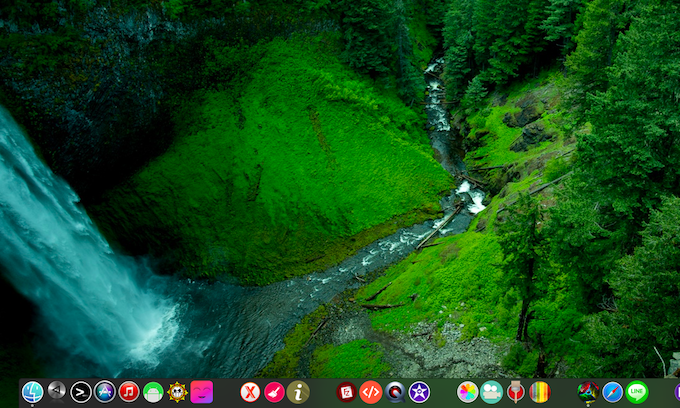Open the pink smiley face app

(202, 392)
